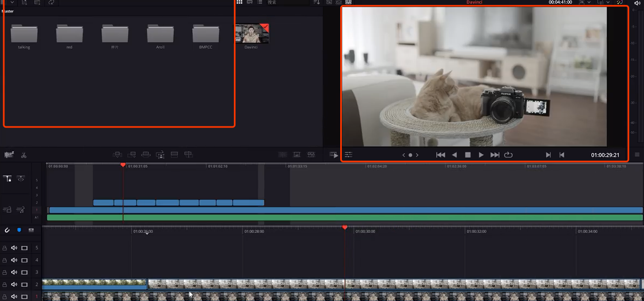Lock track 4 with padlock icon

click(x=5, y=260)
